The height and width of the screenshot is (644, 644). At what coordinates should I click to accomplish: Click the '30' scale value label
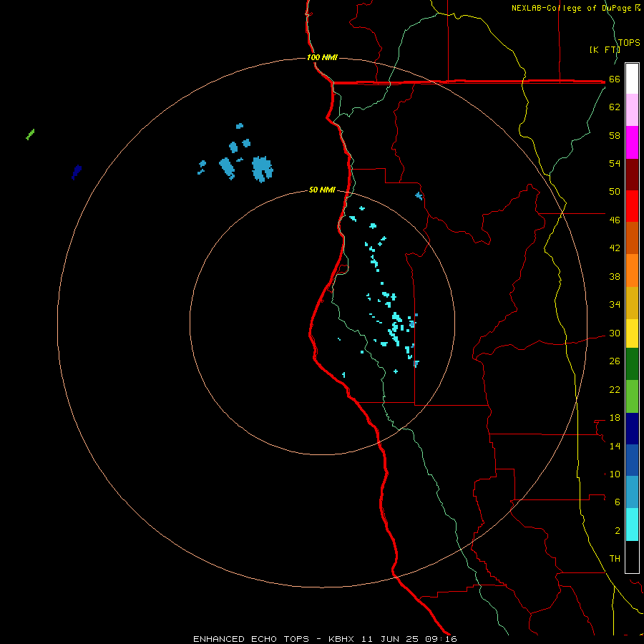pos(615,333)
